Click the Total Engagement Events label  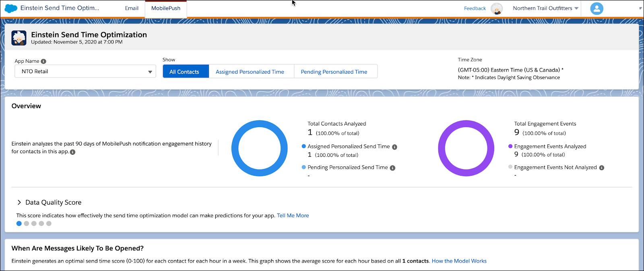[x=545, y=124]
